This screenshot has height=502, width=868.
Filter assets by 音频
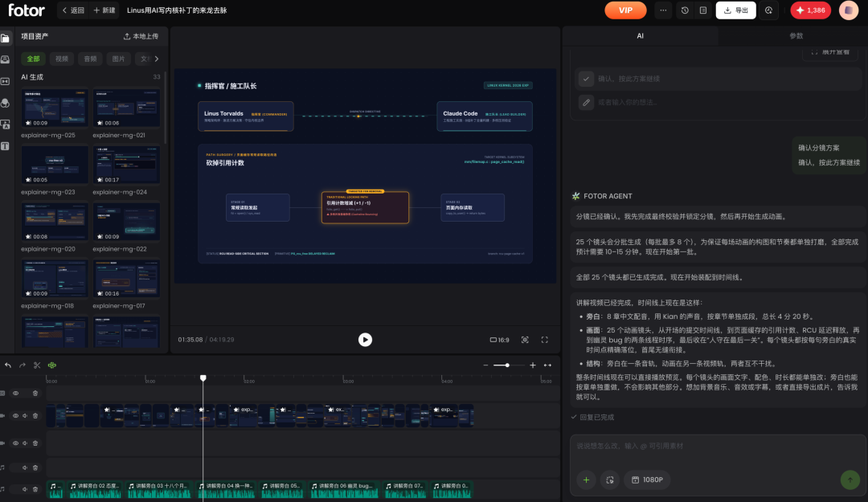click(x=90, y=59)
